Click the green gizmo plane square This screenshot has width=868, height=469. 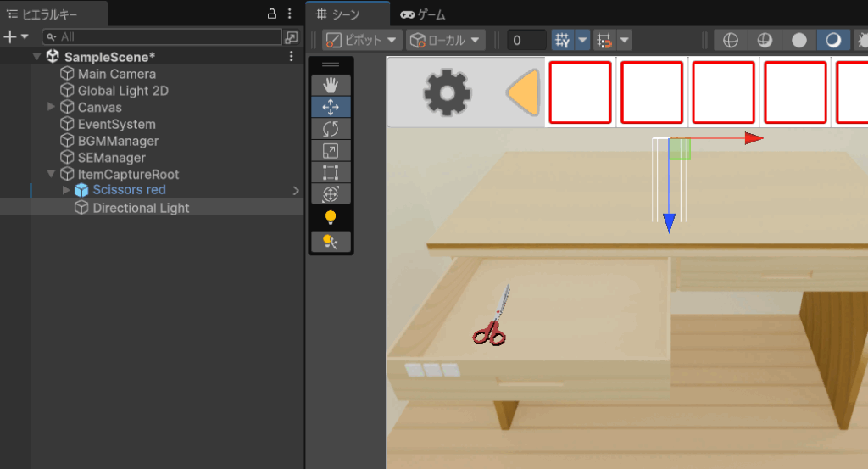coord(681,149)
